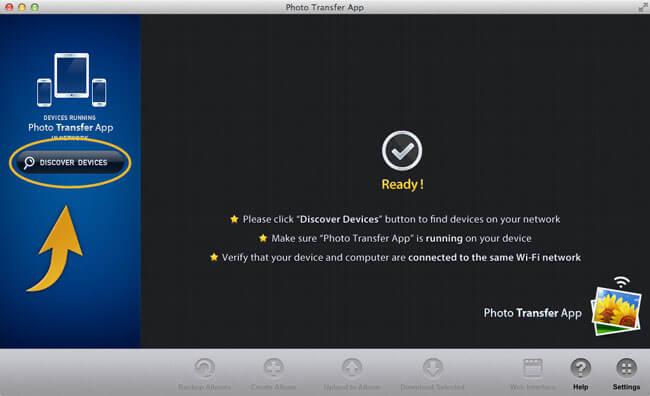Click the disabled Create Album icon
The width and height of the screenshot is (650, 396).
(274, 367)
